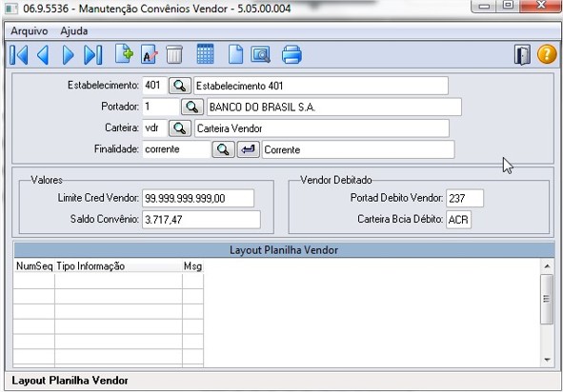Confirm Finalidade with the return arrow button
This screenshot has height=392, width=563.
[x=248, y=149]
